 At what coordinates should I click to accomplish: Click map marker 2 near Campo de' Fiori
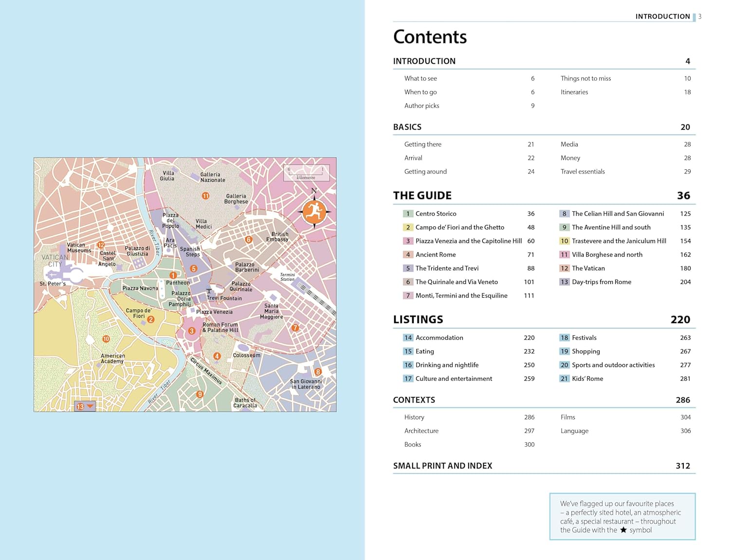coord(151,320)
